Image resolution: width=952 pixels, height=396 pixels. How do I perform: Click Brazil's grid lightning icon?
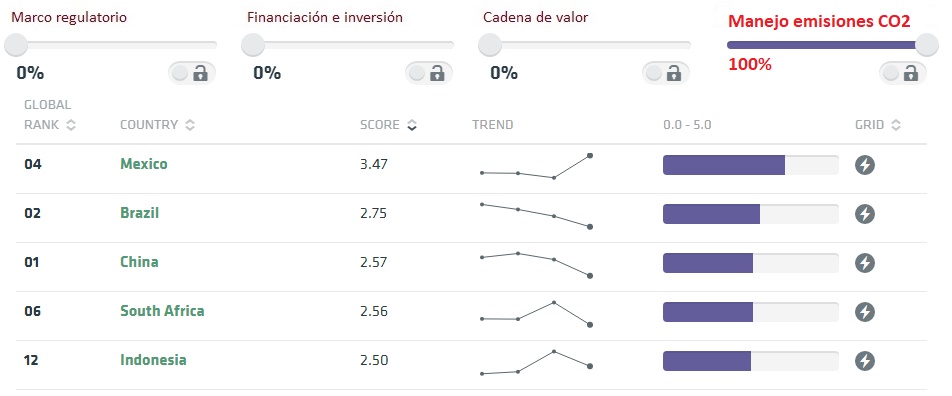pyautogui.click(x=865, y=214)
